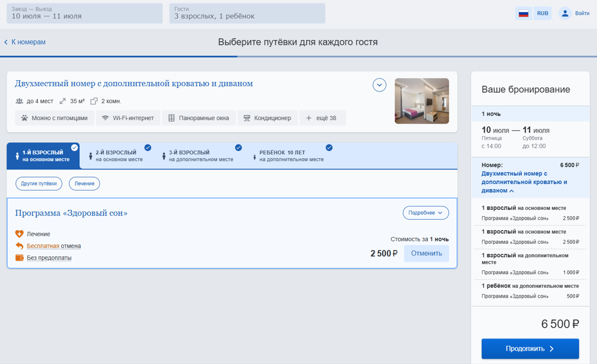Click Продолжить to continue booking
This screenshot has width=597, height=364.
pos(530,348)
